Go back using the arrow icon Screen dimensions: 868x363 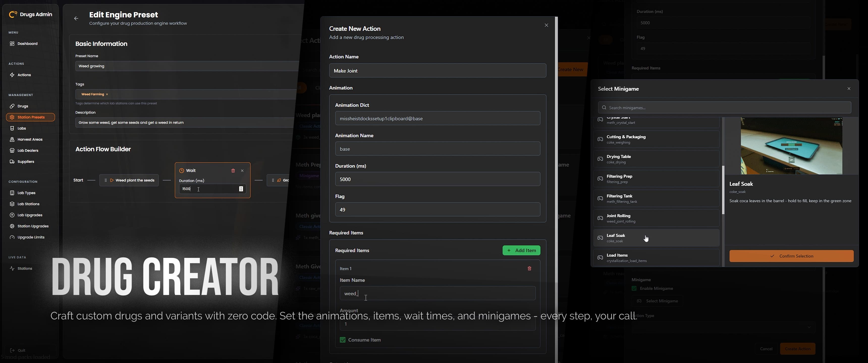[x=76, y=18]
